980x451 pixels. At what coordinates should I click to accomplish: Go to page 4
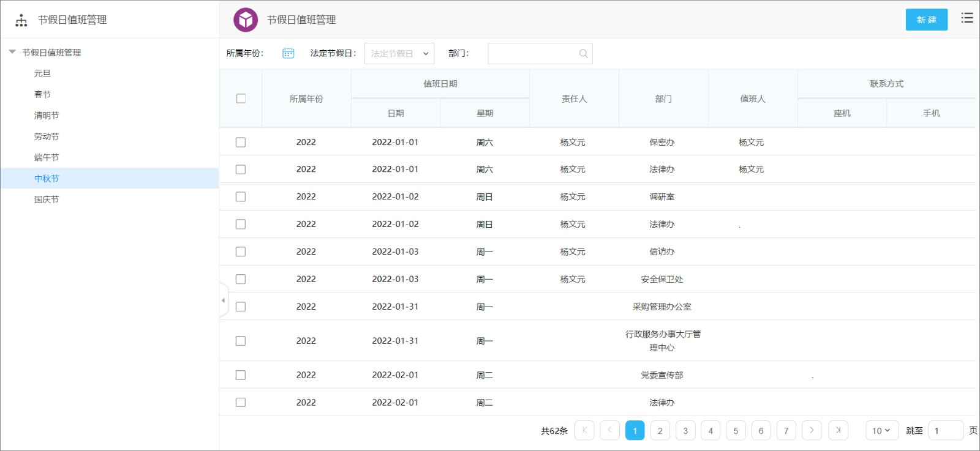710,430
